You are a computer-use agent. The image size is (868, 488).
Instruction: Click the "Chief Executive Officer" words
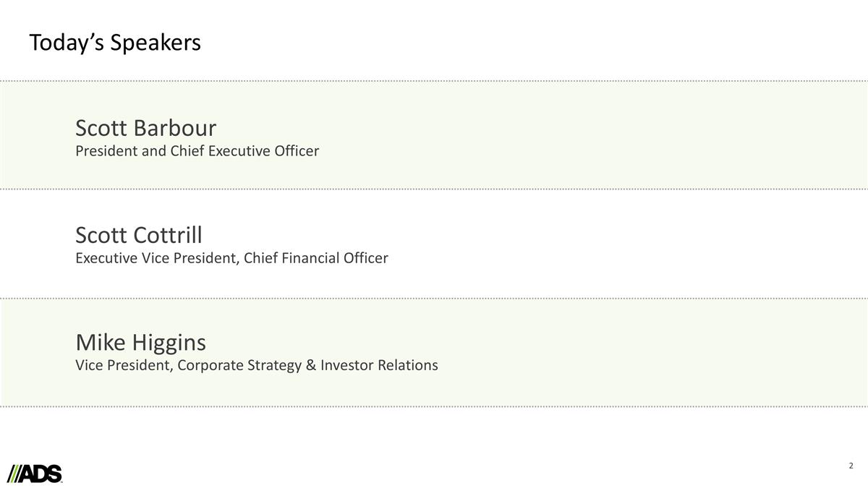point(244,151)
